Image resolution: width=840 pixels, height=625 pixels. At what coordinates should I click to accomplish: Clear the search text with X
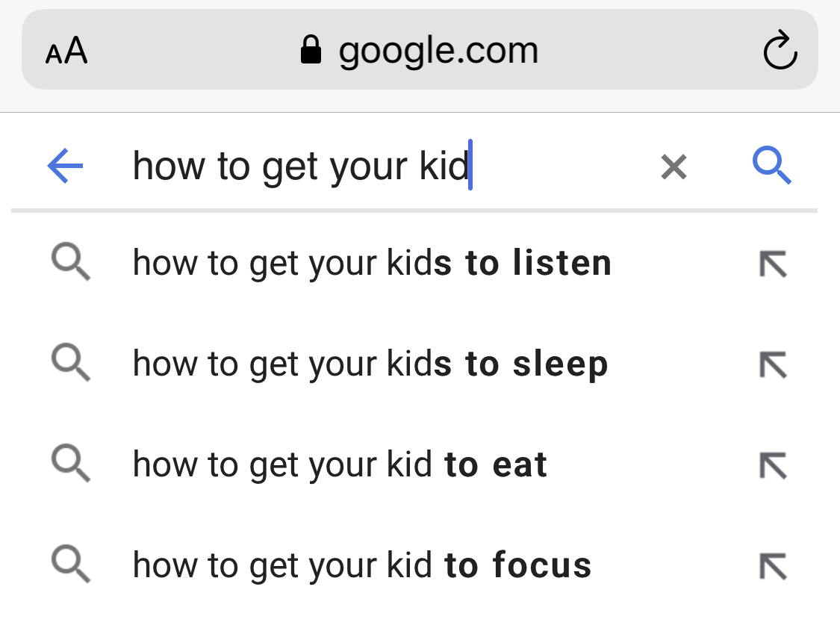point(673,167)
